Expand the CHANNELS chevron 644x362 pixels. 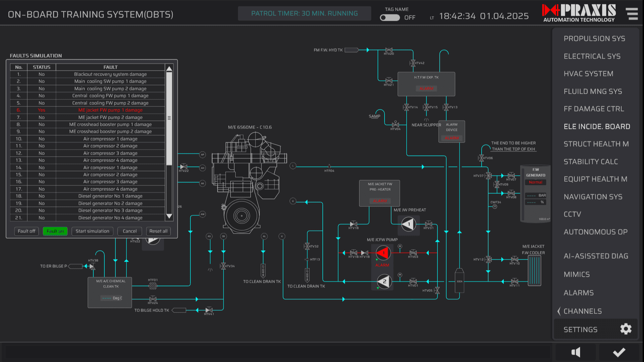point(559,311)
